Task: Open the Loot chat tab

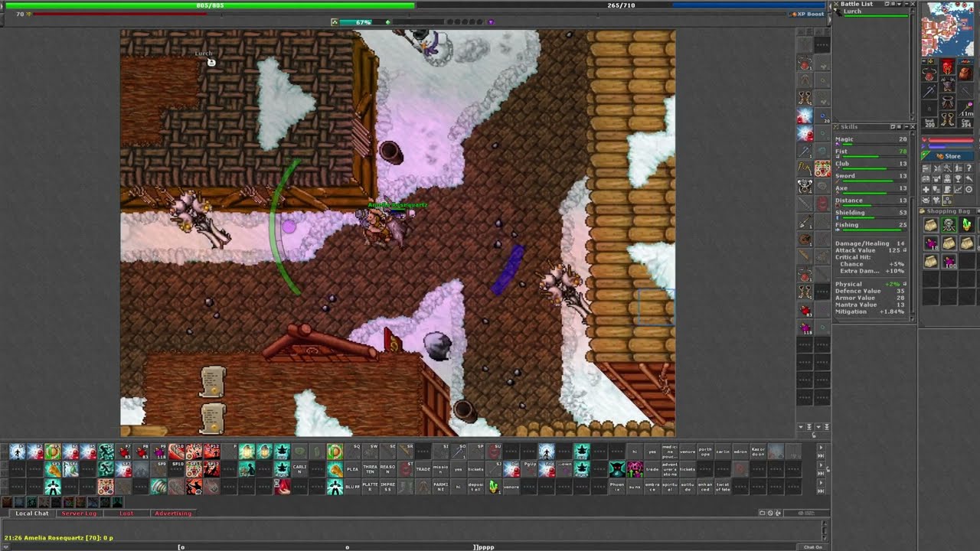Action: pos(126,514)
